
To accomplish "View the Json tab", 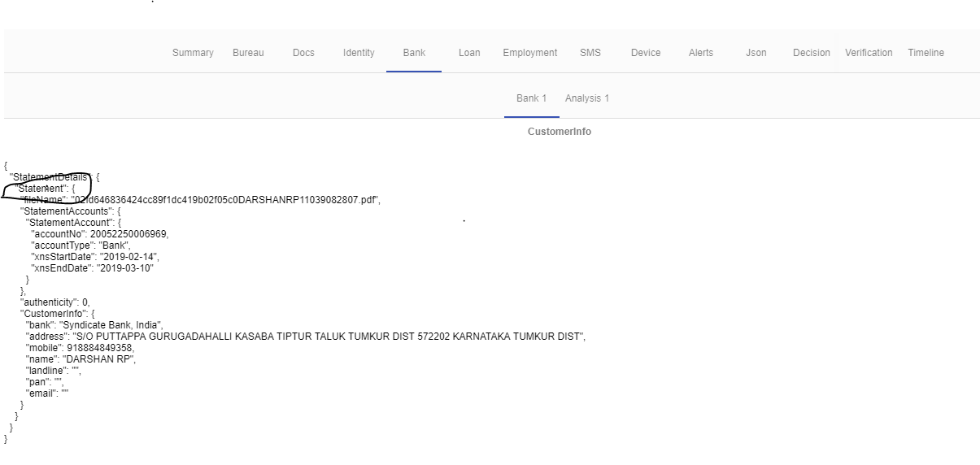I will (756, 53).
